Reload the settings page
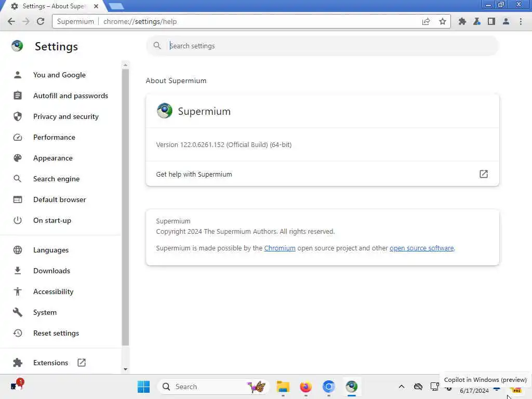Screen dimensions: 532x399 click(41, 21)
